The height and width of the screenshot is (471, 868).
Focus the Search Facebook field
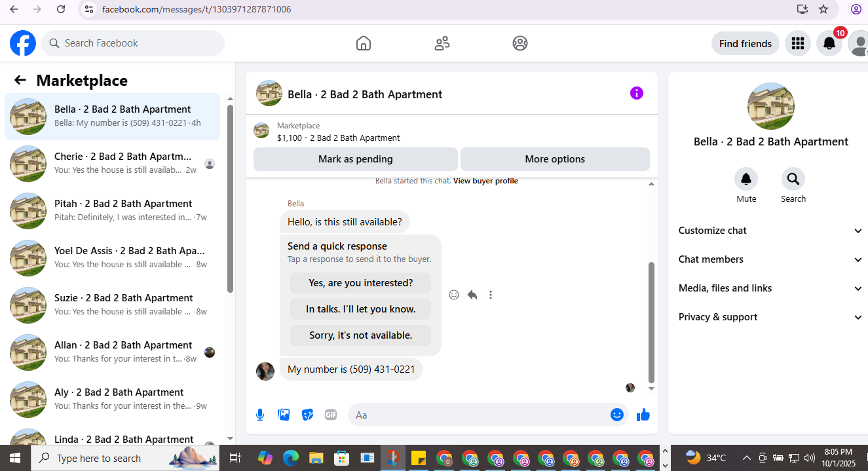pyautogui.click(x=133, y=43)
